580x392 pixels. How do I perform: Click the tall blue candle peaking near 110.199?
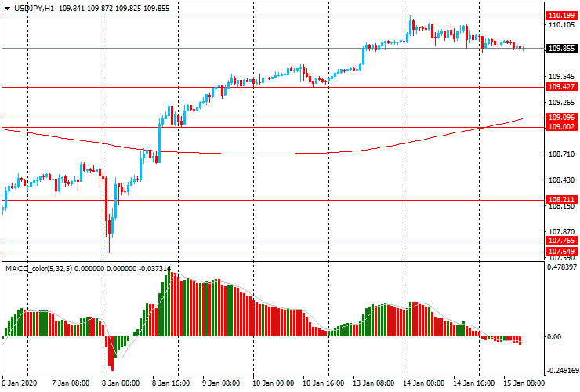pyautogui.click(x=411, y=27)
